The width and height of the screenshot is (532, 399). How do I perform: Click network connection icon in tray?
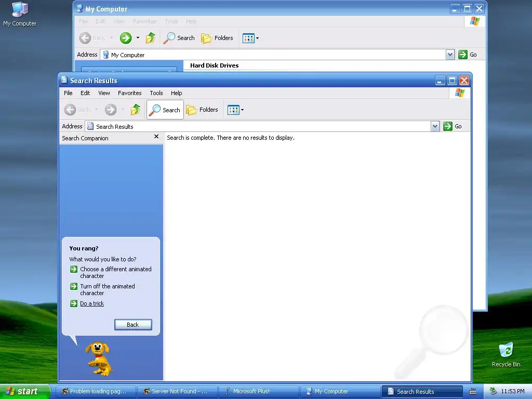pos(493,391)
